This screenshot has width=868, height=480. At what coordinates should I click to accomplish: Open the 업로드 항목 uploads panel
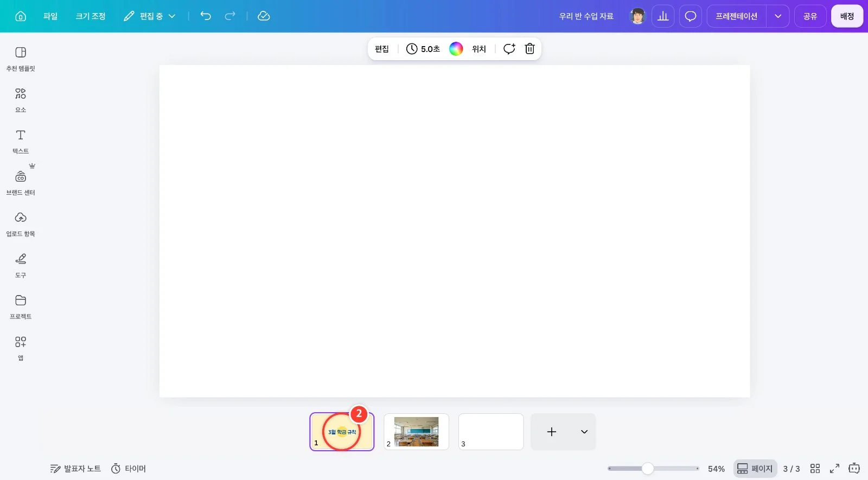(x=21, y=224)
